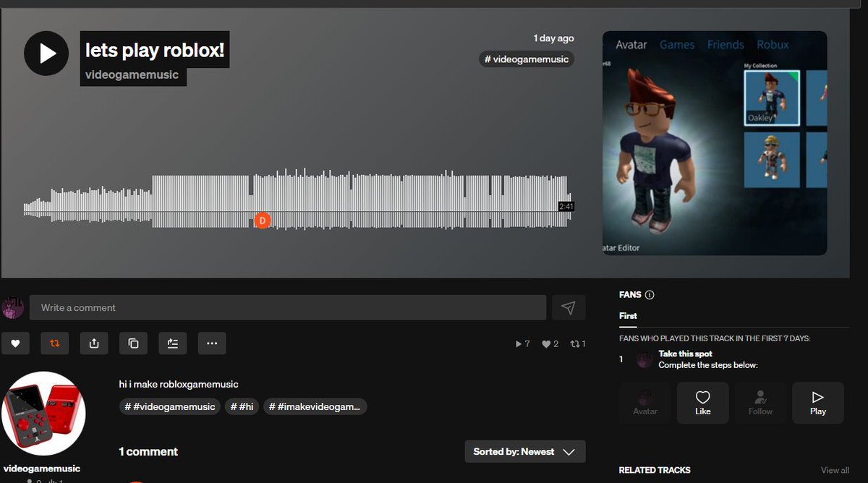
Task: Click the orange D comment marker on waveform
Action: click(x=263, y=220)
